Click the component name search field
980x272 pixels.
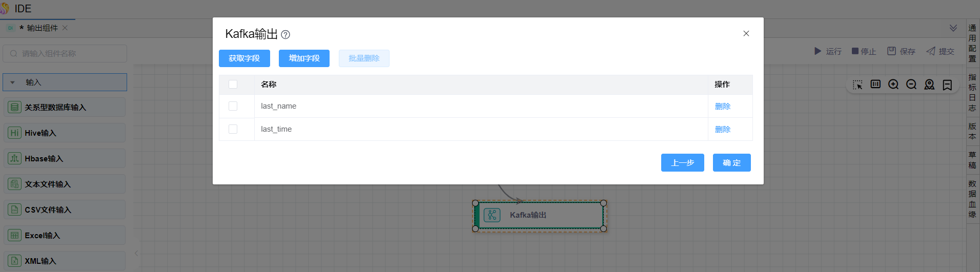click(65, 54)
